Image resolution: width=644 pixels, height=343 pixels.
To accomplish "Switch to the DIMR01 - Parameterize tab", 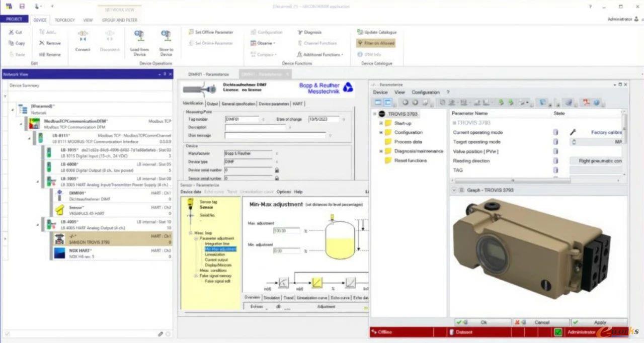I will click(209, 73).
